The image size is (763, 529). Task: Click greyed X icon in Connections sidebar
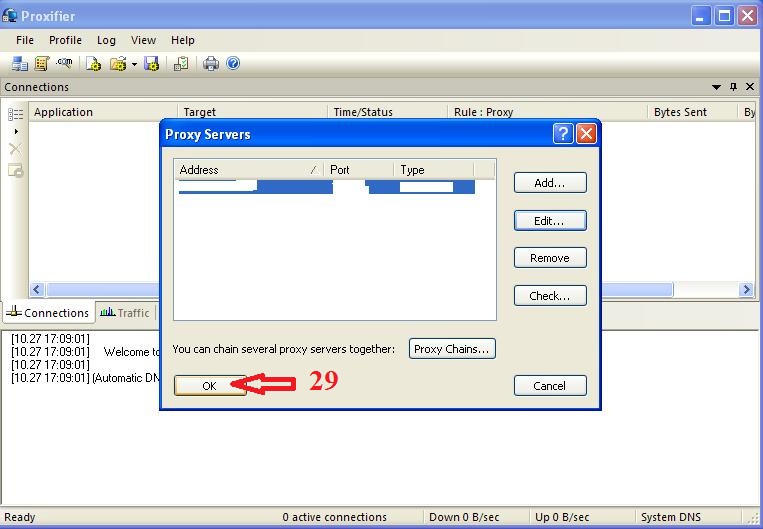(x=16, y=149)
